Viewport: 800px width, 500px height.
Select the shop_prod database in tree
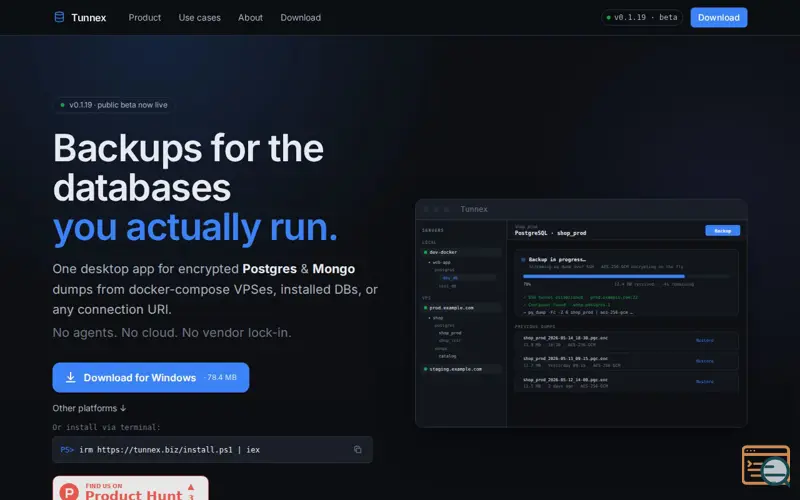pos(450,333)
